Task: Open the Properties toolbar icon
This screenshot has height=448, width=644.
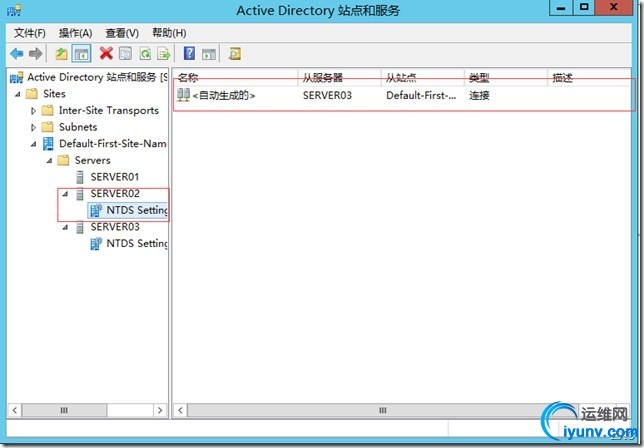Action: point(125,54)
